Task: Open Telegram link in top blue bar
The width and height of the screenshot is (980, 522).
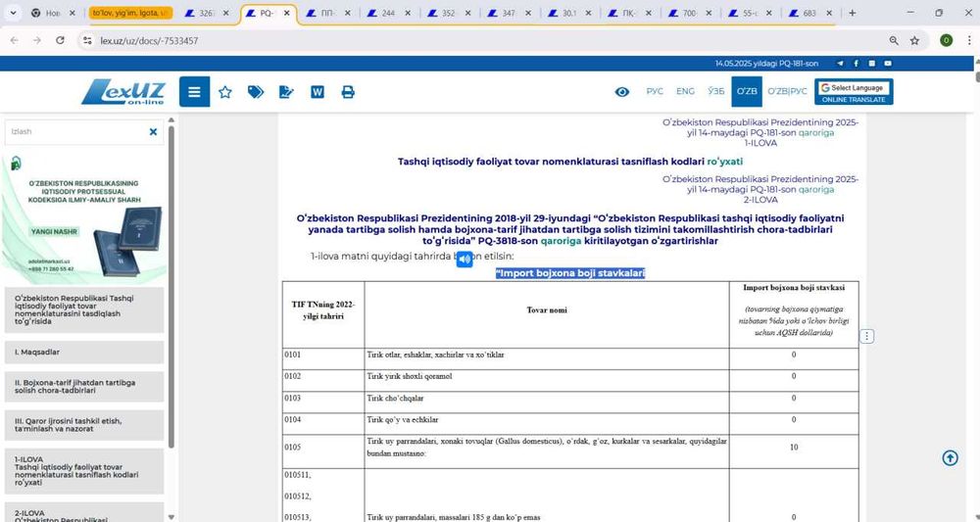Action: pyautogui.click(x=840, y=64)
